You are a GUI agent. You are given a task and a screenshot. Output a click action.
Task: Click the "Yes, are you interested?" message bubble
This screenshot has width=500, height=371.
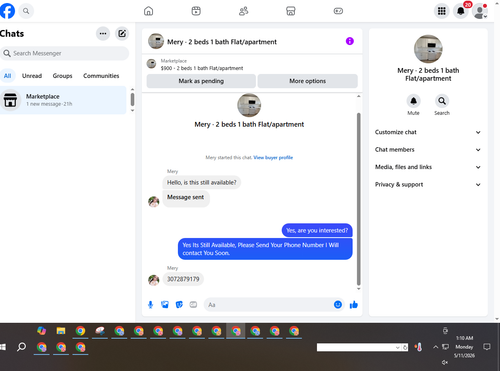coord(317,230)
